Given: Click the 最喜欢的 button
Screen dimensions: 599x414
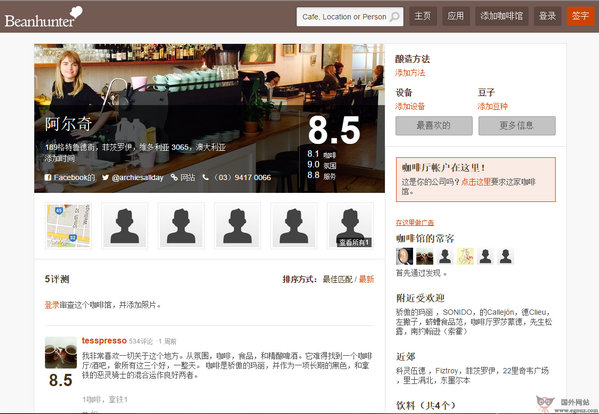Looking at the screenshot, I should click(434, 126).
